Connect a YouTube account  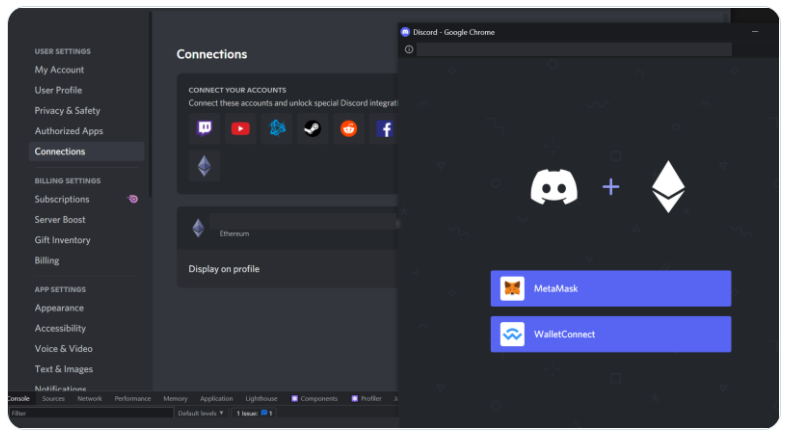click(240, 129)
